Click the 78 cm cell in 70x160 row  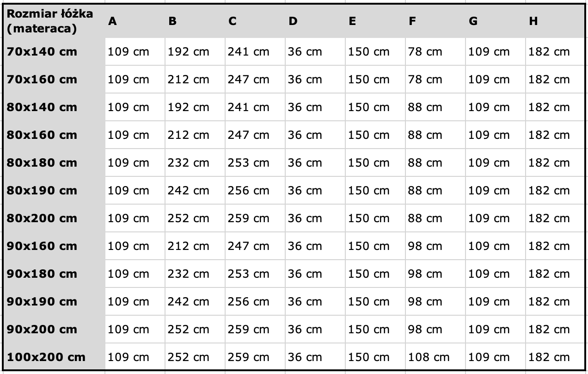pos(435,80)
